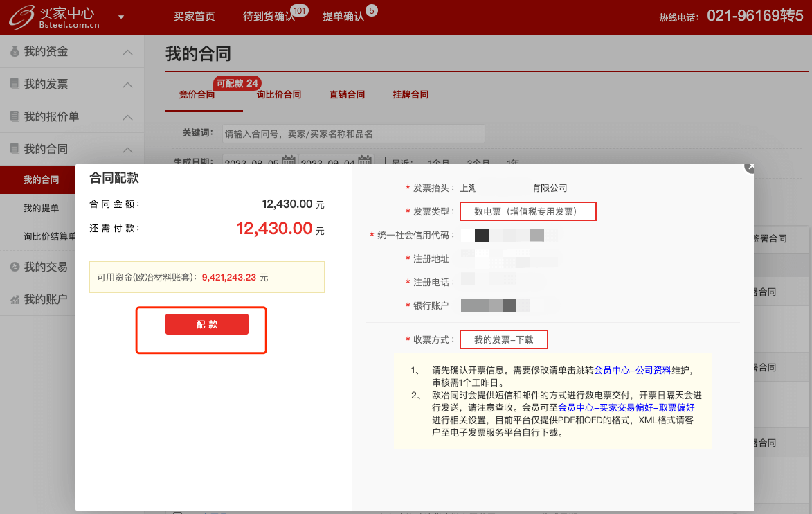Switch to the 直销合同 tab
The height and width of the screenshot is (514, 812).
(347, 95)
